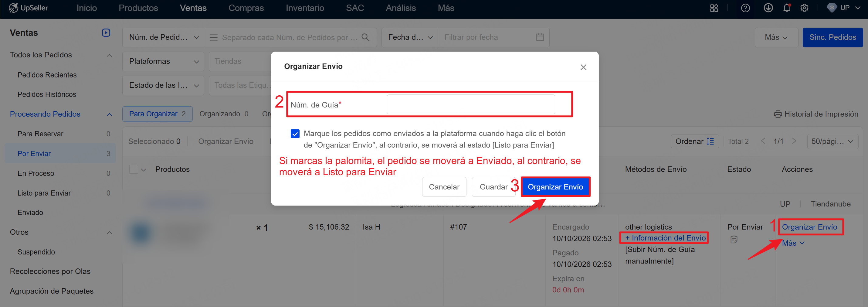Open the Estado de las label status dropdown

click(x=163, y=85)
